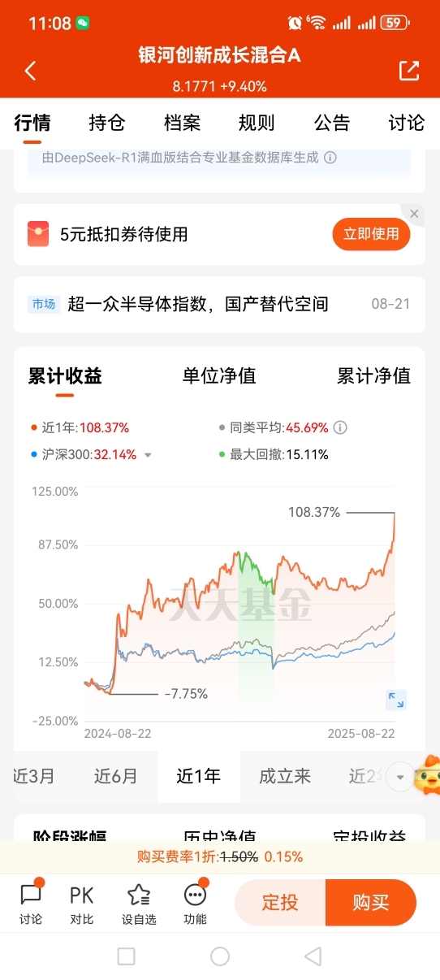Image resolution: width=440 pixels, height=980 pixels.
Task: Open the share icon at top right
Action: [409, 71]
